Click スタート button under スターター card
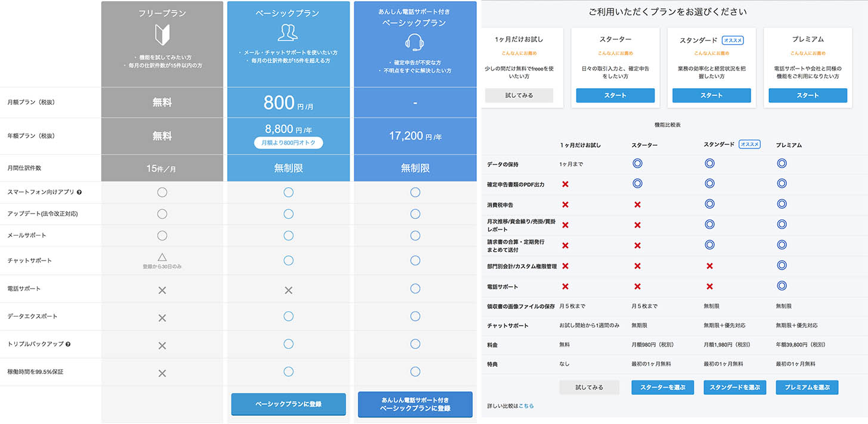Viewport: 868px width, 424px height. (615, 95)
